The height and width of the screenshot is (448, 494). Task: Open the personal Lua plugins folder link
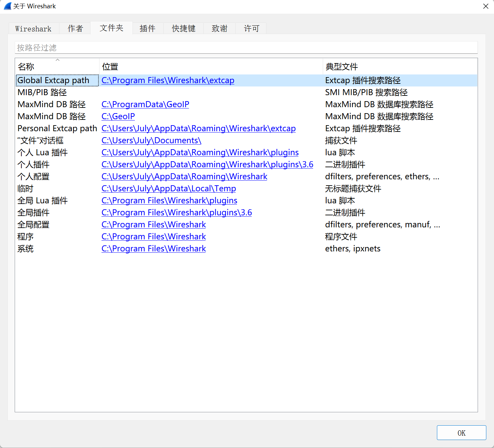click(200, 152)
